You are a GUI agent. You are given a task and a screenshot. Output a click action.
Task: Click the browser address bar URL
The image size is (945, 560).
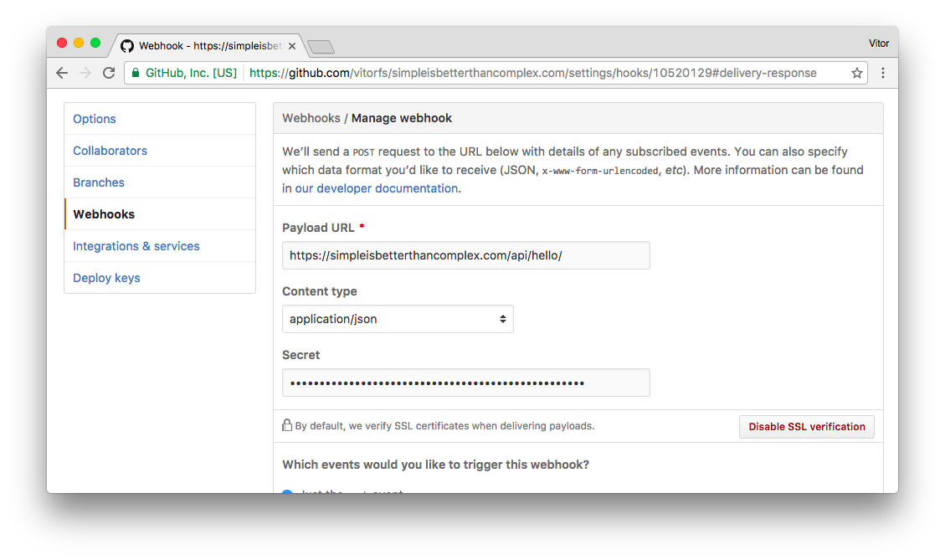pos(533,73)
